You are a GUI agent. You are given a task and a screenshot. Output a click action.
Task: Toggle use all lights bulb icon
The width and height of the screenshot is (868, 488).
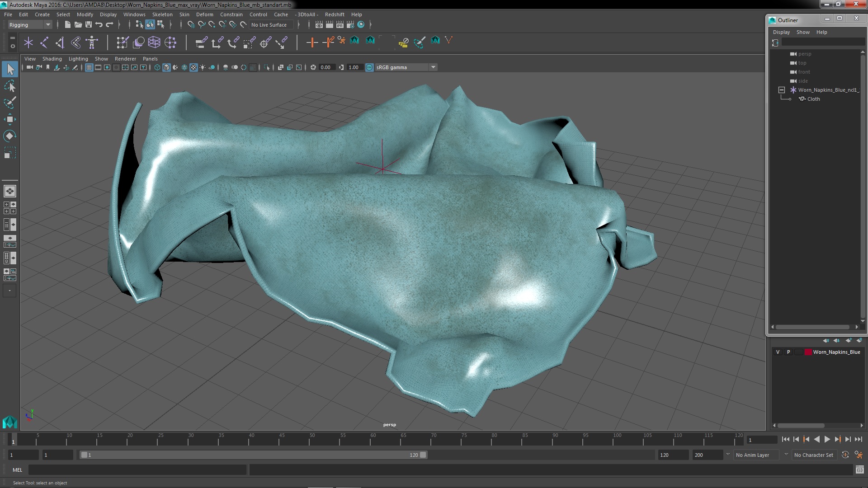[203, 67]
